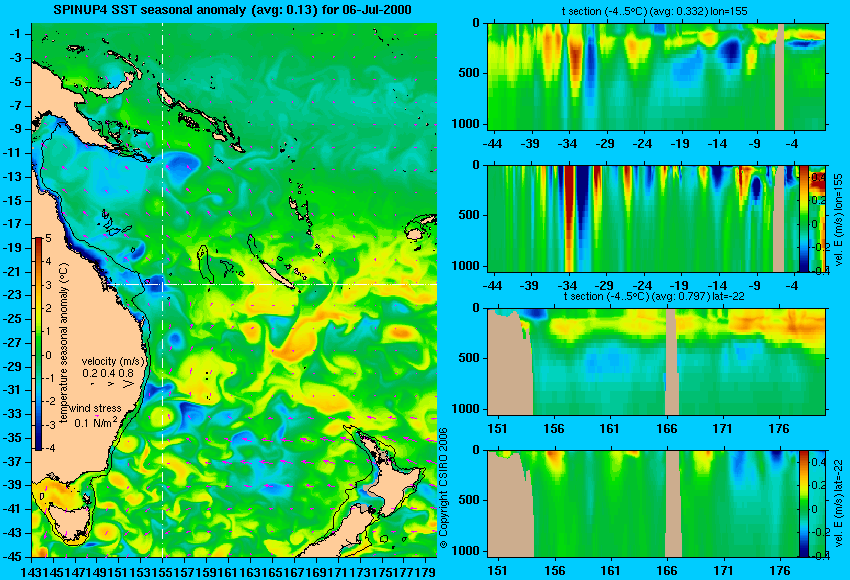Click the 'velocity (m/s)' legend heading
Viewport: 850px width, 580px height.
point(114,361)
